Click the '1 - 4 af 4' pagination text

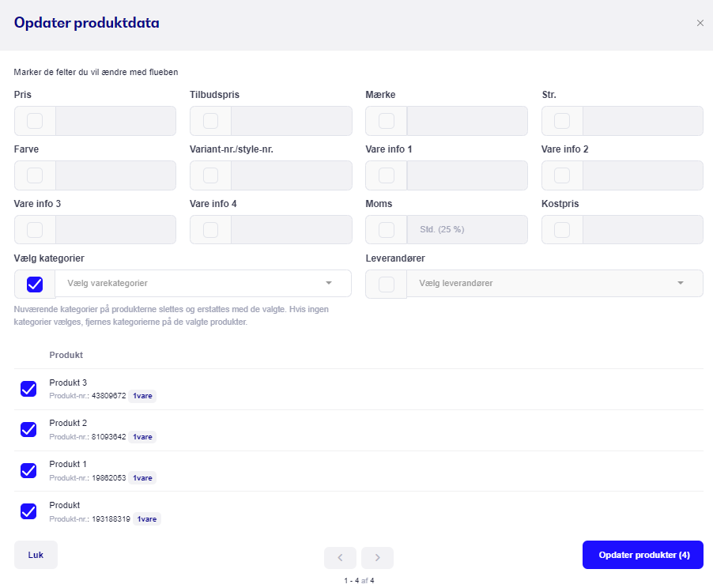pos(359,581)
